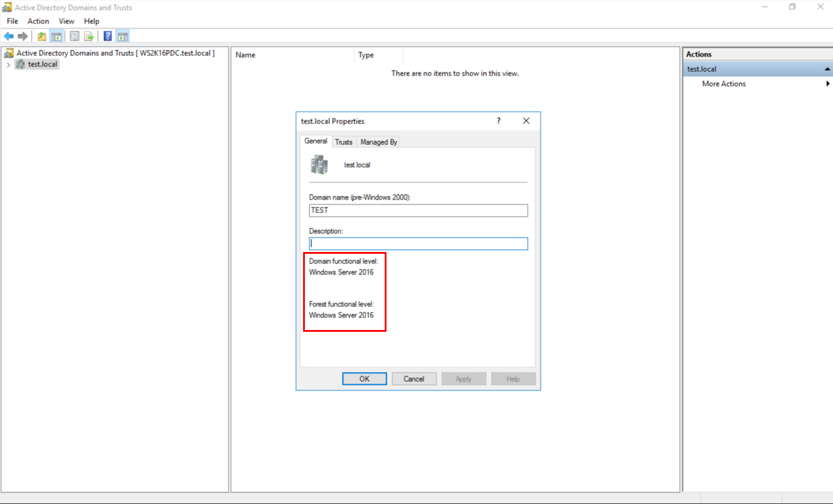This screenshot has width=833, height=504.
Task: Focus the Description text field
Action: 418,244
